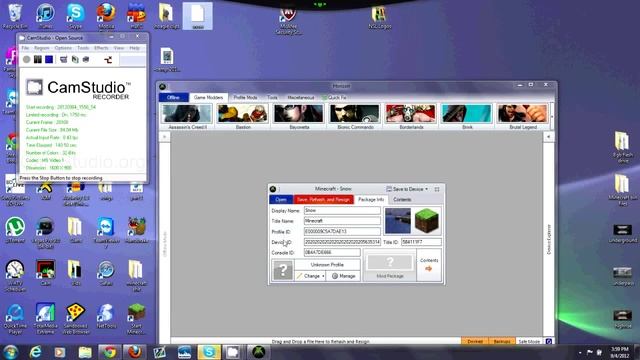
Task: Click the red SWF producer icon in CamStudio
Action: [x=108, y=60]
